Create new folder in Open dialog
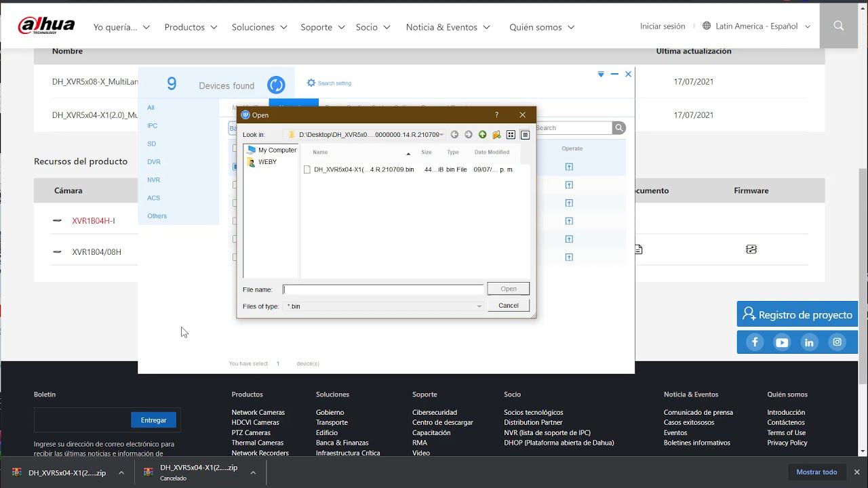The image size is (868, 488). [496, 135]
